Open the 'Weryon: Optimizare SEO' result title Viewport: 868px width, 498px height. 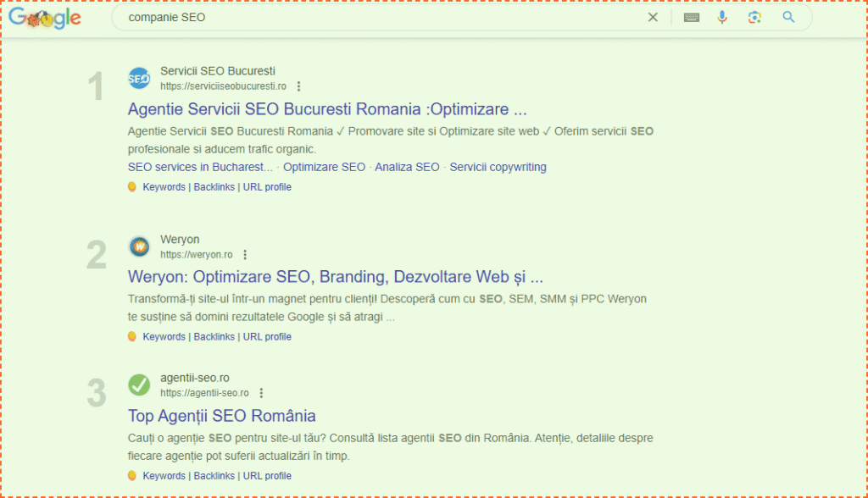click(335, 277)
